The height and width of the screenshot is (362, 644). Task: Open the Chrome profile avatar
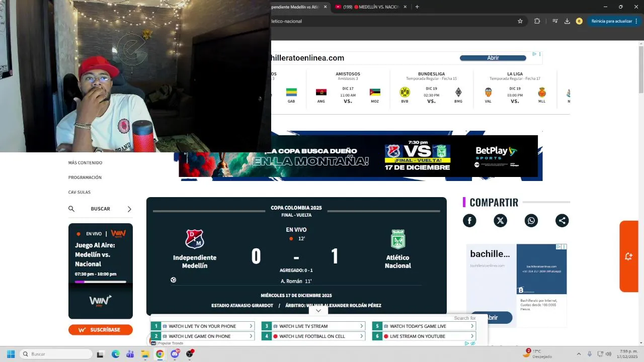(x=579, y=21)
